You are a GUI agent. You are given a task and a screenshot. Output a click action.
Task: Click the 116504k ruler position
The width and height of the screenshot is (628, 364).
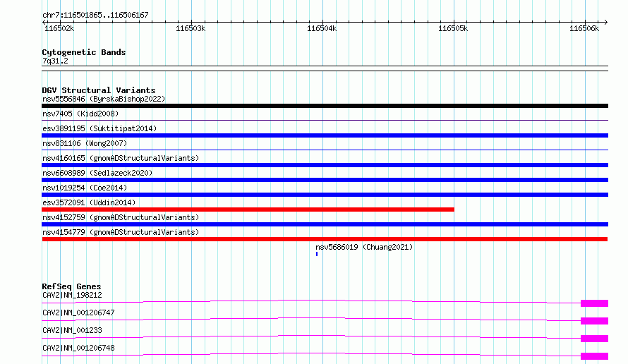322,28
